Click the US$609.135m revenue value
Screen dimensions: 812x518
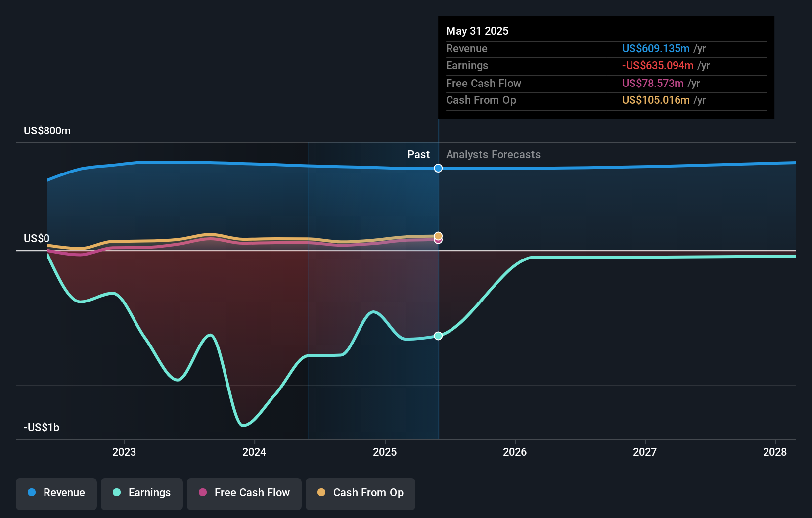(x=656, y=49)
